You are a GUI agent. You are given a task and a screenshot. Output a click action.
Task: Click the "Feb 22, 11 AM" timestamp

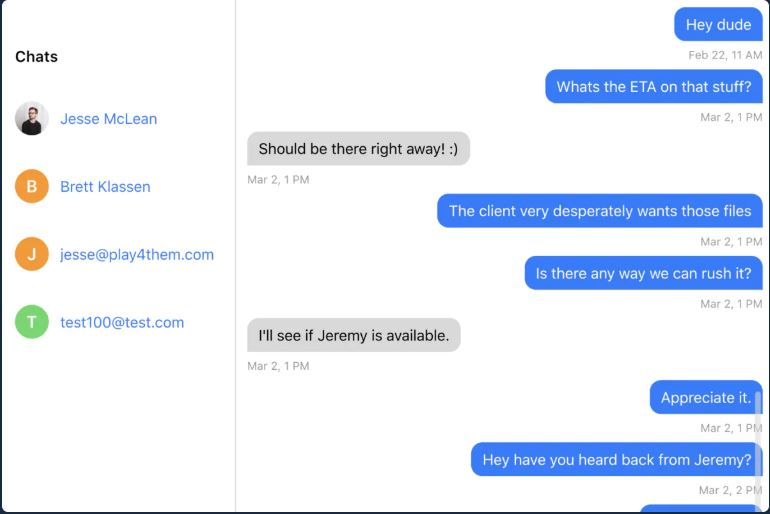(725, 55)
